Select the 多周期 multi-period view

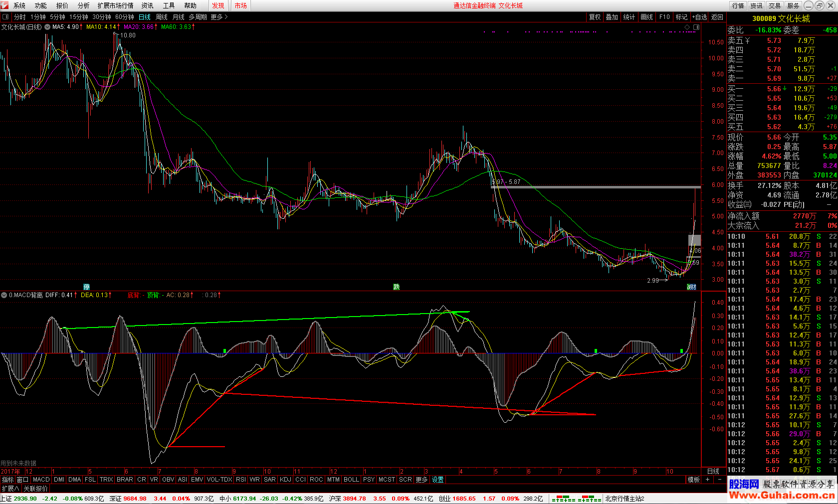198,17
